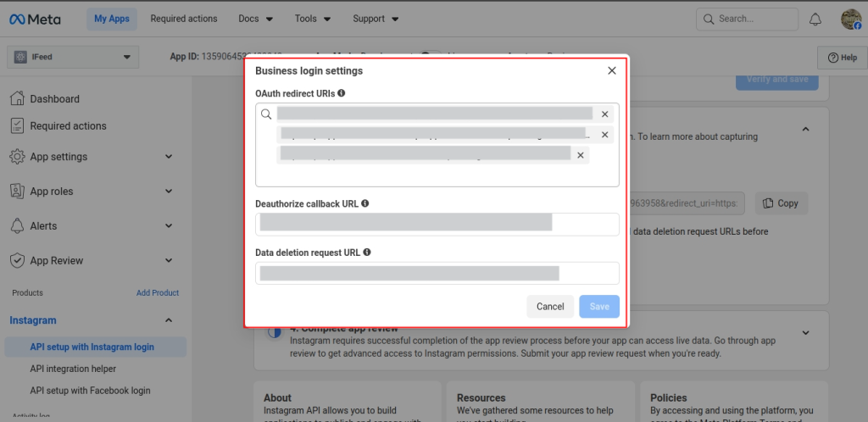Select API integration helper
The width and height of the screenshot is (868, 422).
73,369
